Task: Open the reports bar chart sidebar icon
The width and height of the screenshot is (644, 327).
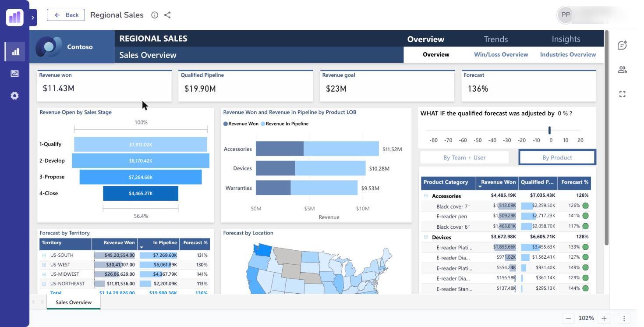Action: (15, 52)
